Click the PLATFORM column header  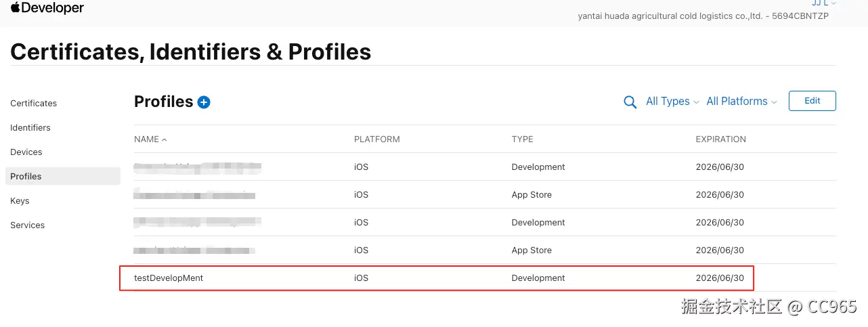tap(376, 139)
